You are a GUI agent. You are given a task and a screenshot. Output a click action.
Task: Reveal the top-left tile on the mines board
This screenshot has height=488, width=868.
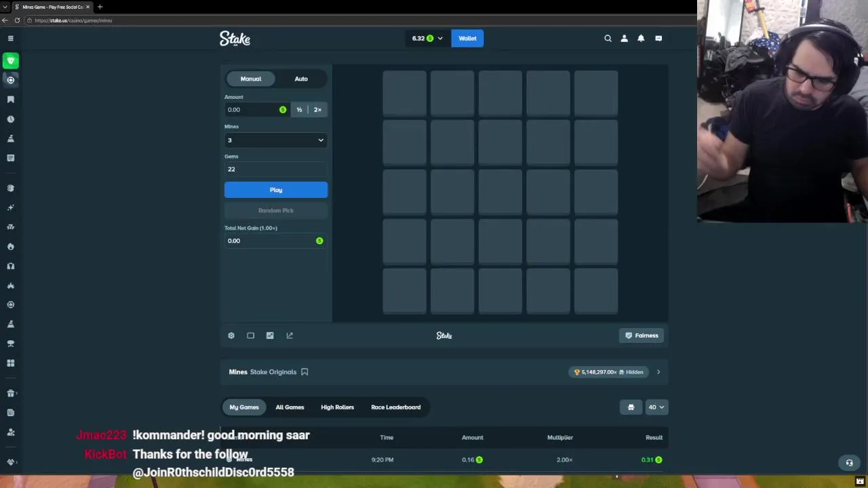pos(405,94)
